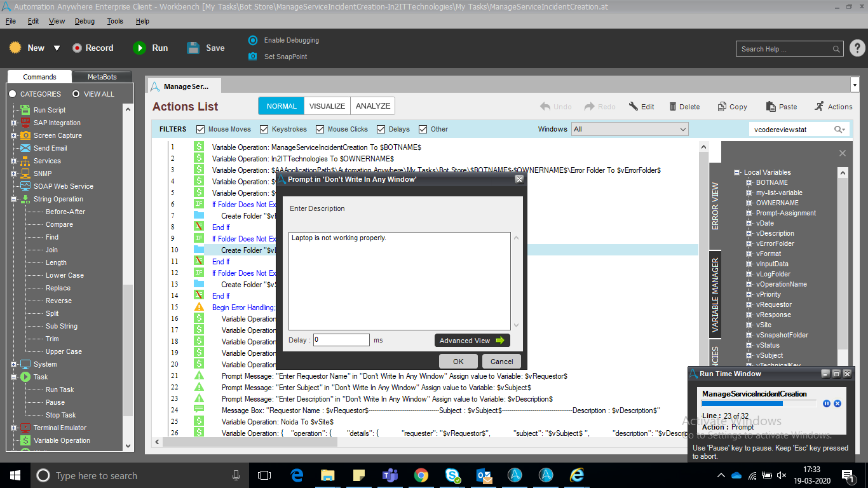Edit the selected command with Edit tool
The width and height of the screenshot is (868, 488).
pos(642,107)
